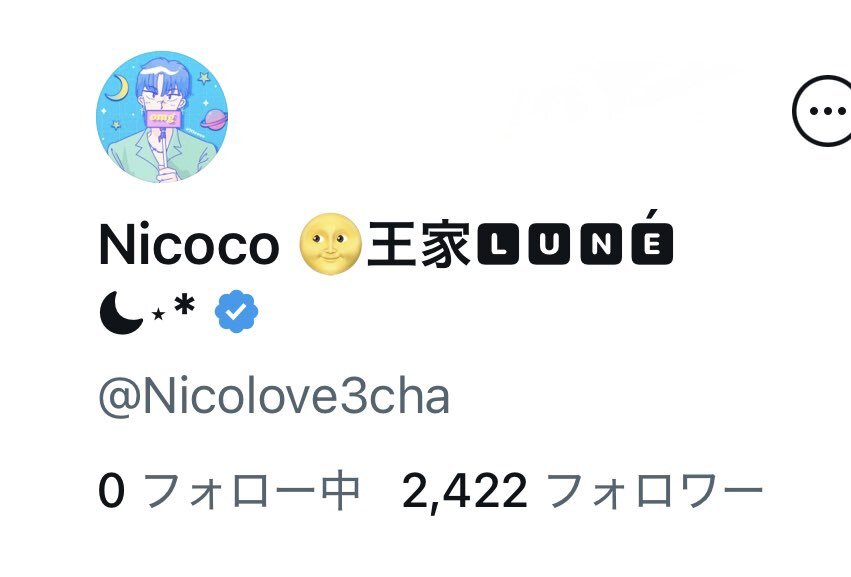Open the フォロー中 following list
The image size is (851, 577).
(x=252, y=491)
